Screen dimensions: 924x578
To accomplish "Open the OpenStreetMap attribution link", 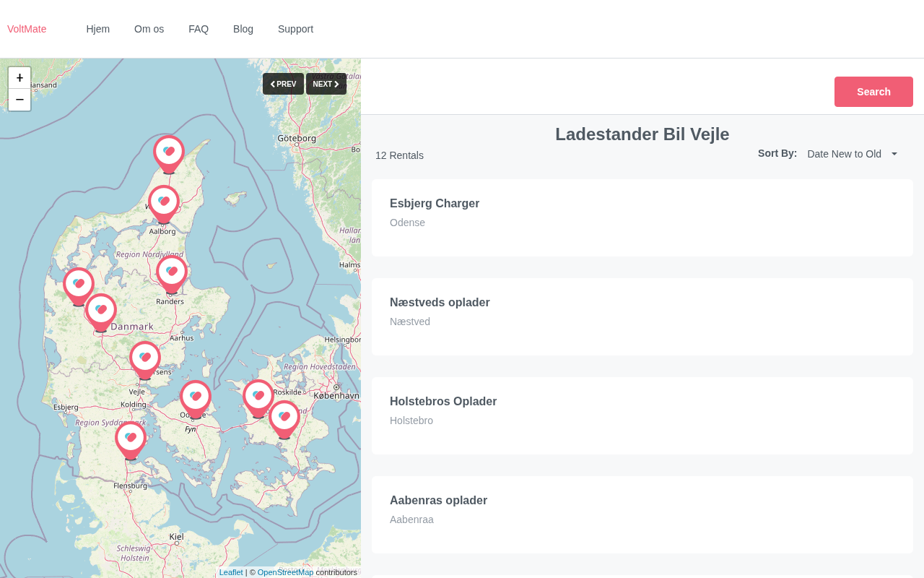I will pos(285,572).
